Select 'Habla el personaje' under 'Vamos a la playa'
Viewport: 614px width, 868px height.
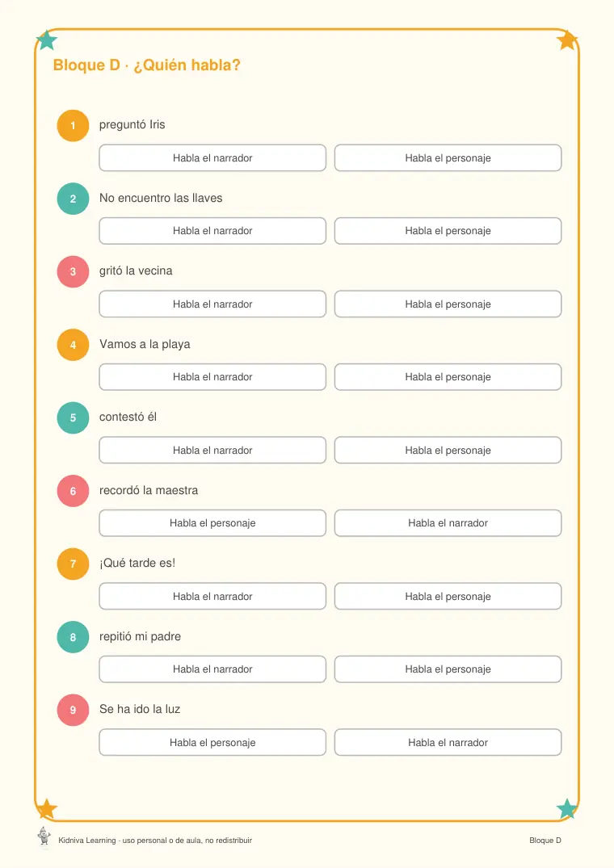pyautogui.click(x=448, y=377)
